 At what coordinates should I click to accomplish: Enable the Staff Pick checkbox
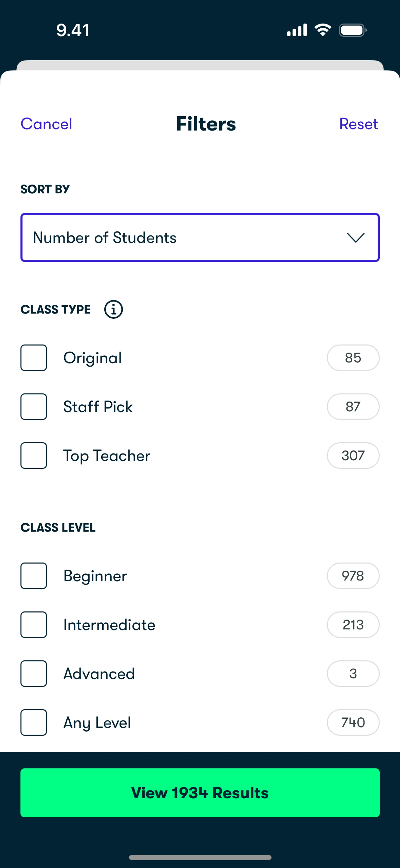click(34, 407)
